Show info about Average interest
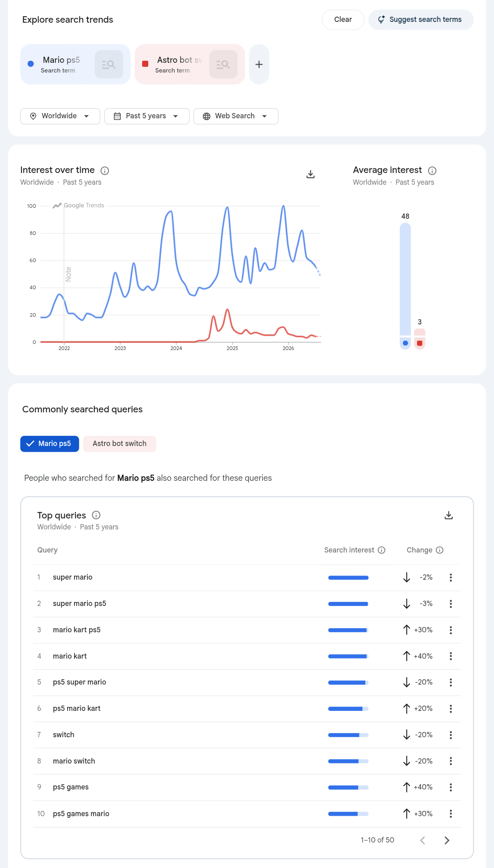This screenshot has width=494, height=868. (x=432, y=171)
